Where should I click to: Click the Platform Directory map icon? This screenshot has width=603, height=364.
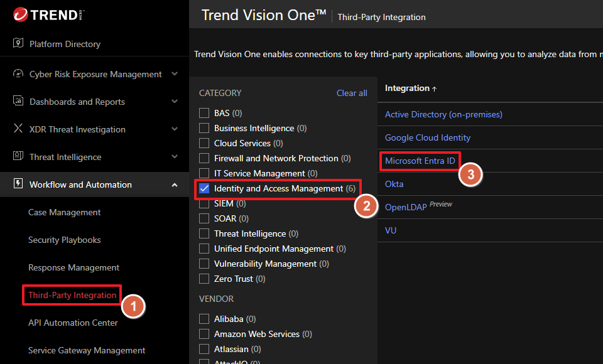tap(18, 44)
